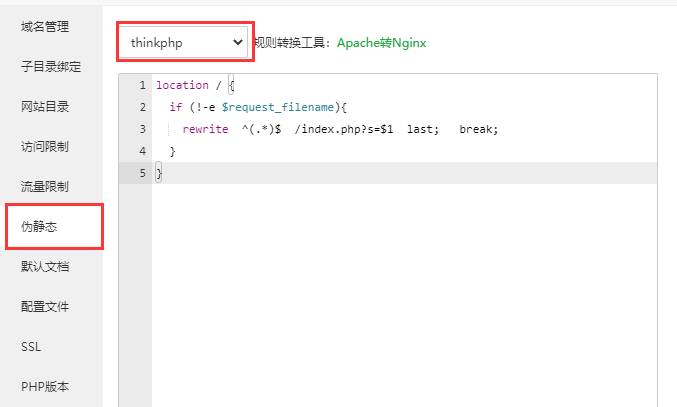Open the SSL settings tab
Image resolution: width=677 pixels, height=407 pixels.
coord(31,347)
